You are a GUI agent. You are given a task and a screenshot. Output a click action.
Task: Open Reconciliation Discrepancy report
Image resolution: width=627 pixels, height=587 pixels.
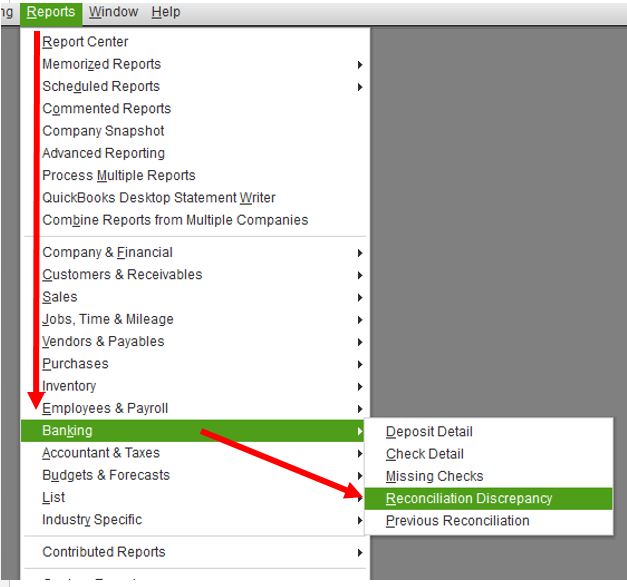tap(488, 499)
